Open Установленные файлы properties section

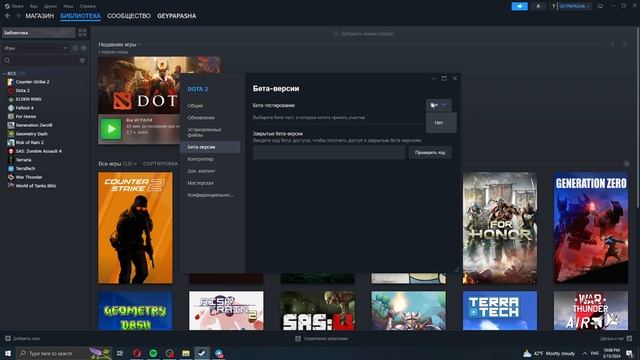pyautogui.click(x=204, y=132)
